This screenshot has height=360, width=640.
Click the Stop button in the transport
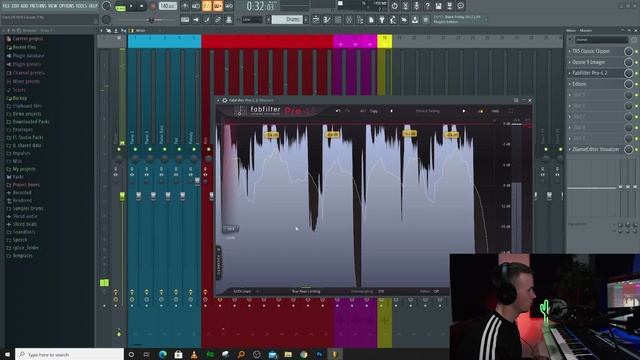click(x=142, y=6)
